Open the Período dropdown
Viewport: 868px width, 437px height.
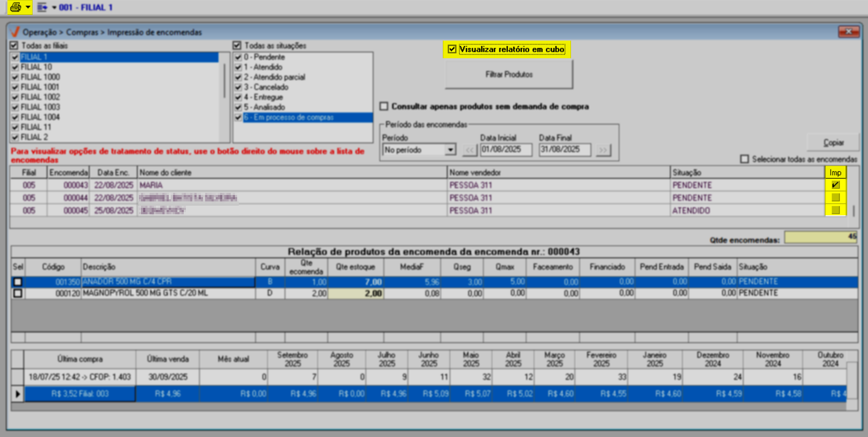[x=450, y=150]
